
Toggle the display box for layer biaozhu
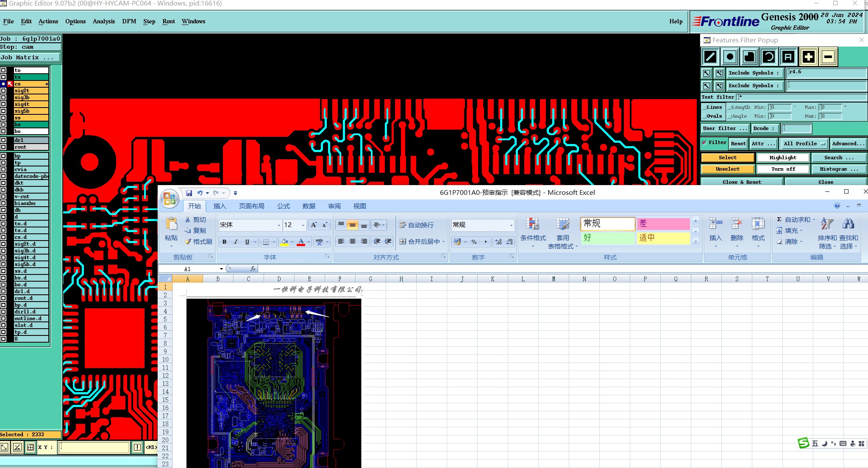(x=3, y=203)
